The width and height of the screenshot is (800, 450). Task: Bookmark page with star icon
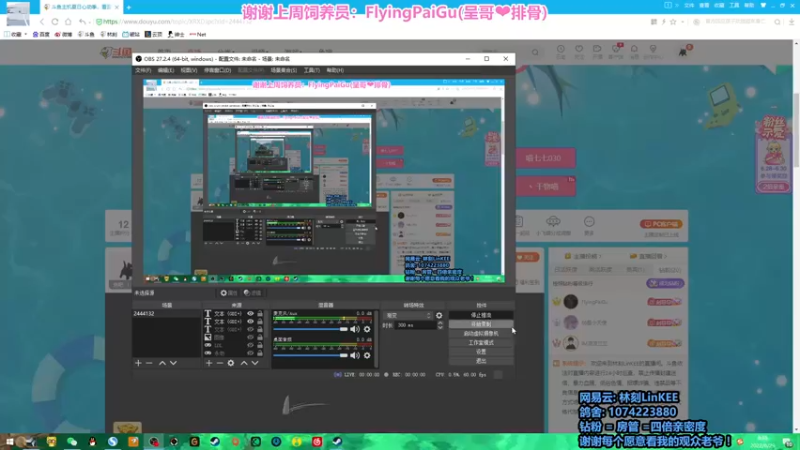673,22
